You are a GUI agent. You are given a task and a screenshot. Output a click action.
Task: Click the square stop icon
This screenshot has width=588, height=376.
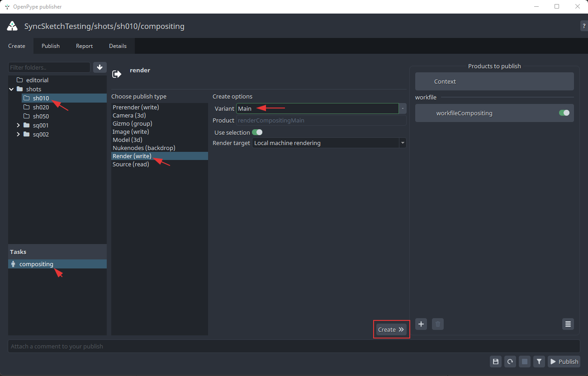tap(525, 362)
